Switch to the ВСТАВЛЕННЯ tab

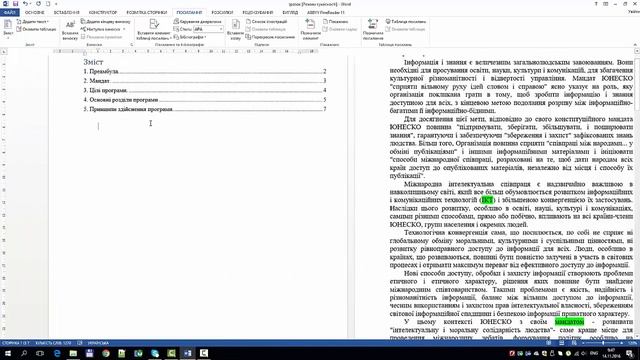coord(67,13)
